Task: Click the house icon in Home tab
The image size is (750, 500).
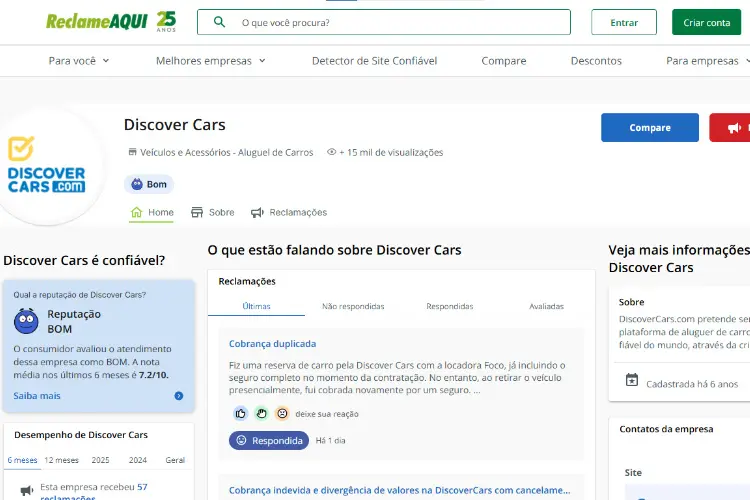Action: [x=136, y=212]
